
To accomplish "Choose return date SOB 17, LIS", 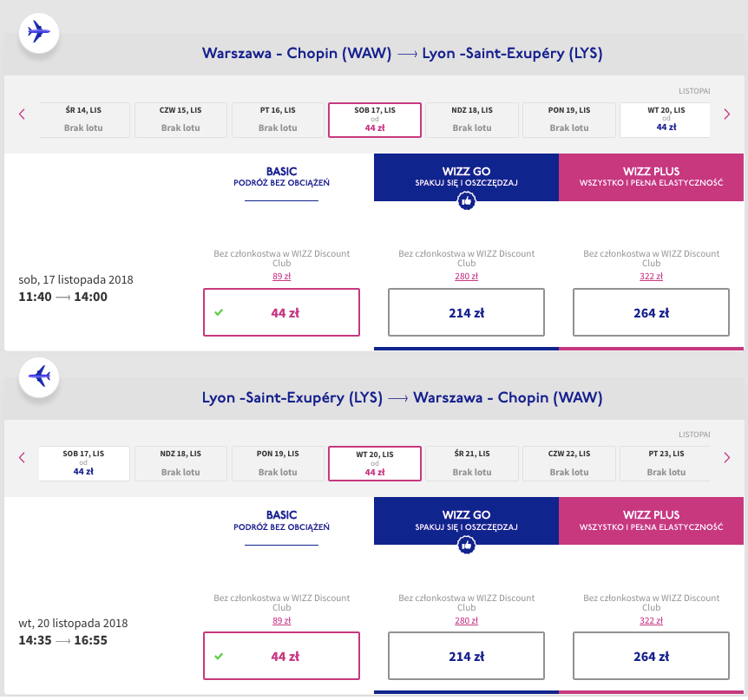I will [84, 463].
